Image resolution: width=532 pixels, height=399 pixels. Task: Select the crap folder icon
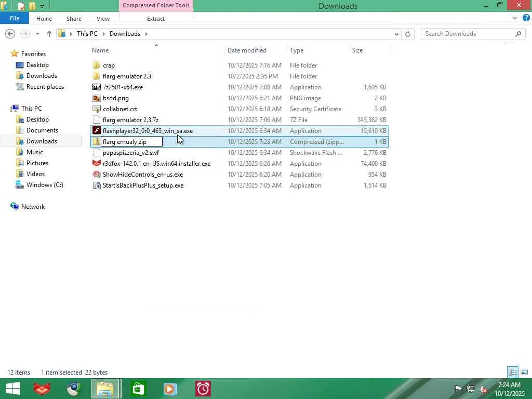point(97,65)
